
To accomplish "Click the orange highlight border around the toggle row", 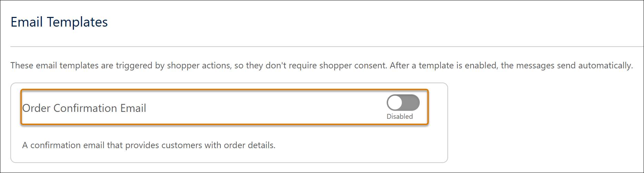I will 224,90.
